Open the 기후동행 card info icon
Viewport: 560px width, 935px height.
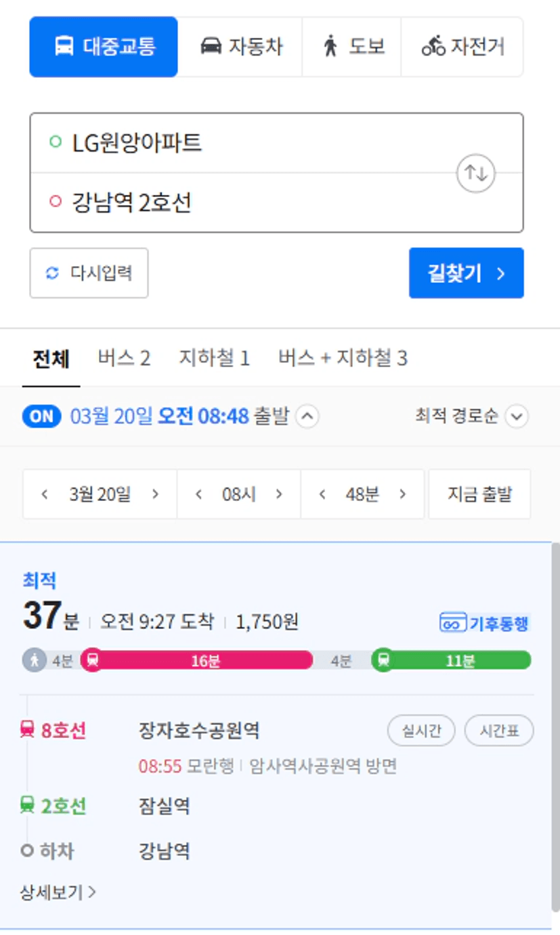click(x=483, y=623)
